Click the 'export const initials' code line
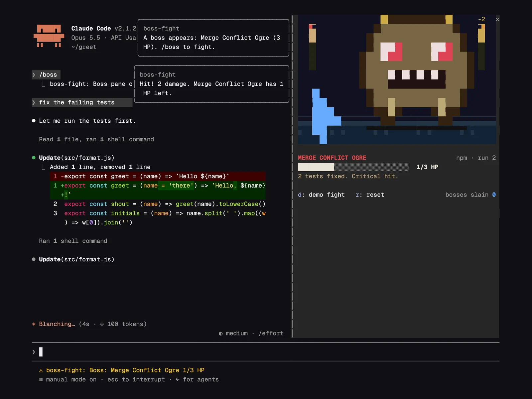Viewport: 532px width, 399px height. (159, 218)
